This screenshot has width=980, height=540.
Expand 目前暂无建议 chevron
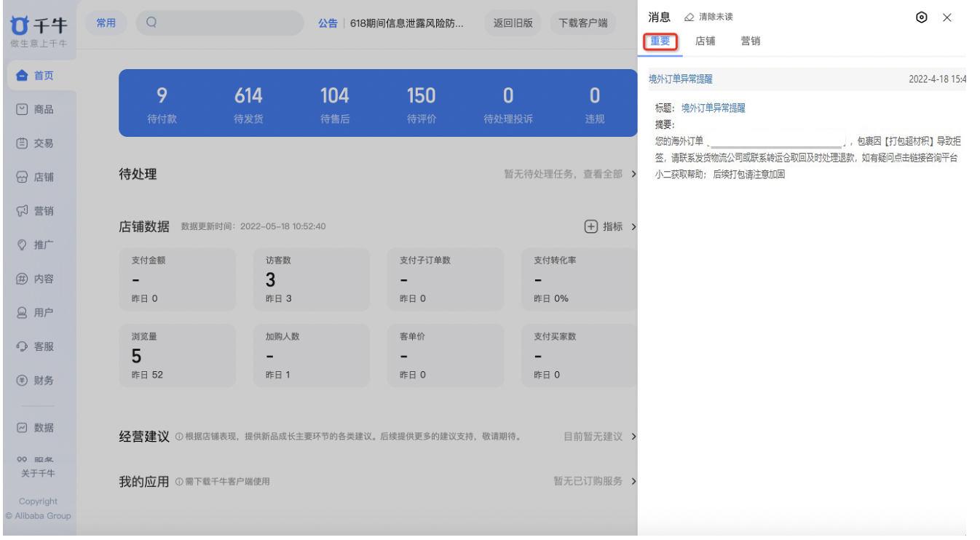point(633,437)
